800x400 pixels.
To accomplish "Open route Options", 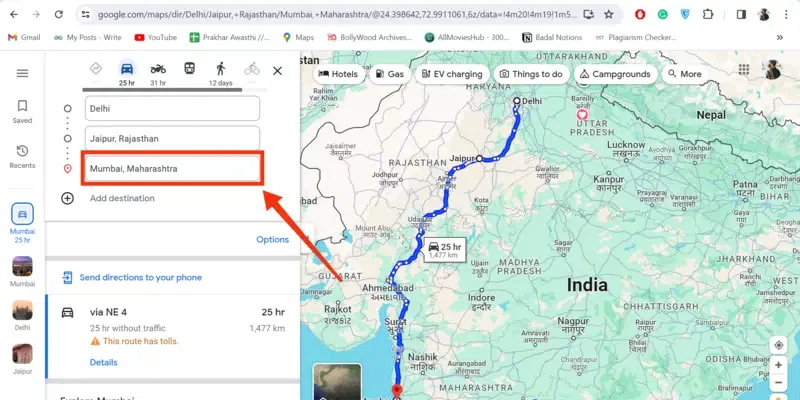I will coord(272,239).
